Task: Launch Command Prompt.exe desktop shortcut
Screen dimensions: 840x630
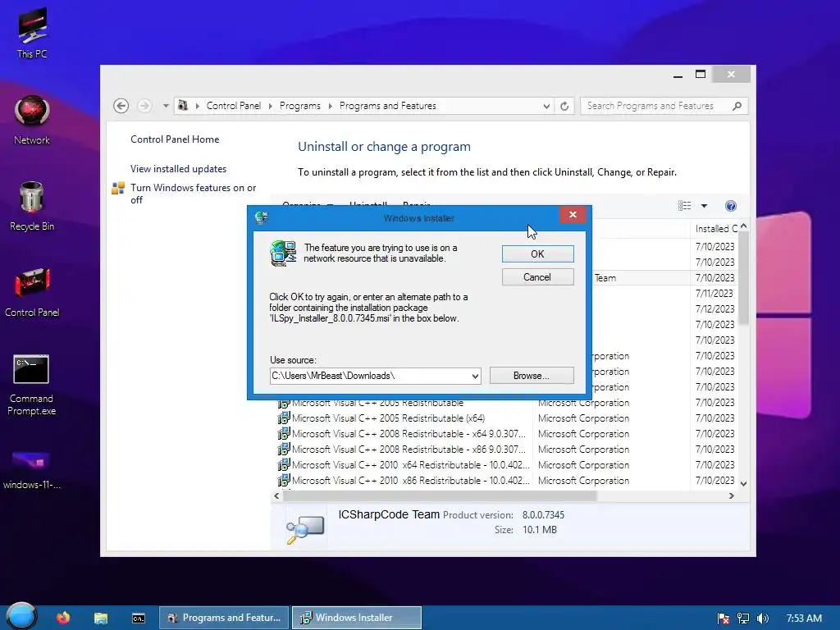Action: 32,385
